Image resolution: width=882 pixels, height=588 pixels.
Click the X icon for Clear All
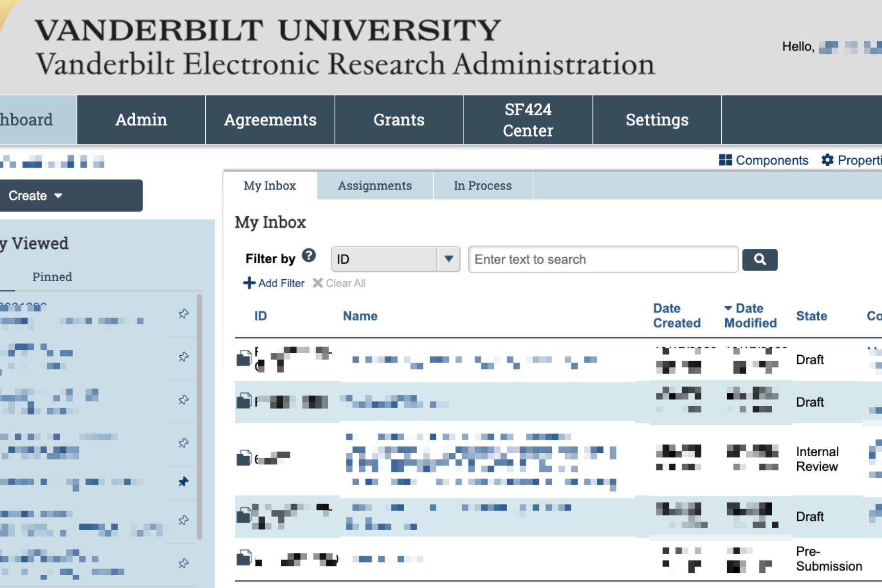click(x=318, y=283)
